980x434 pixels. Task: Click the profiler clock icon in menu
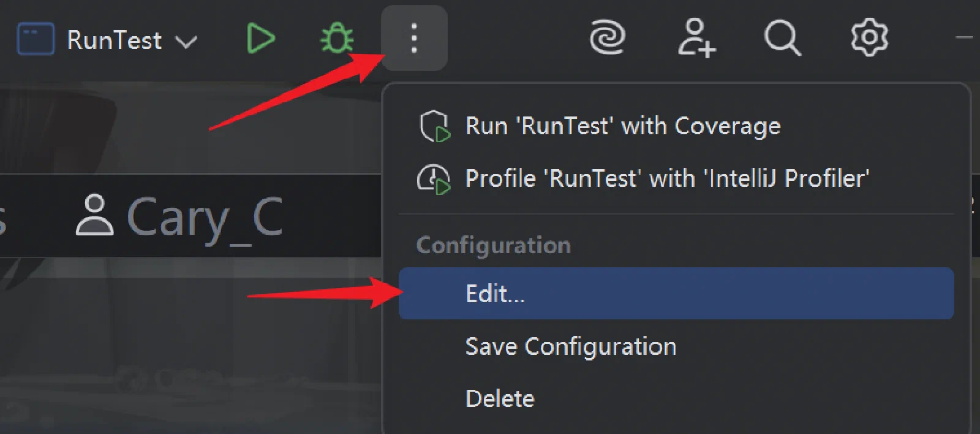434,179
